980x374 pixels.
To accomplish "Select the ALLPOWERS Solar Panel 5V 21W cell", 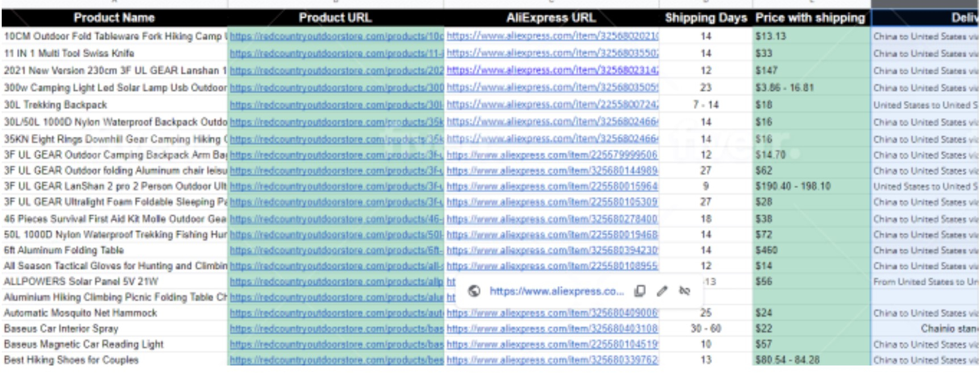I will 114,281.
